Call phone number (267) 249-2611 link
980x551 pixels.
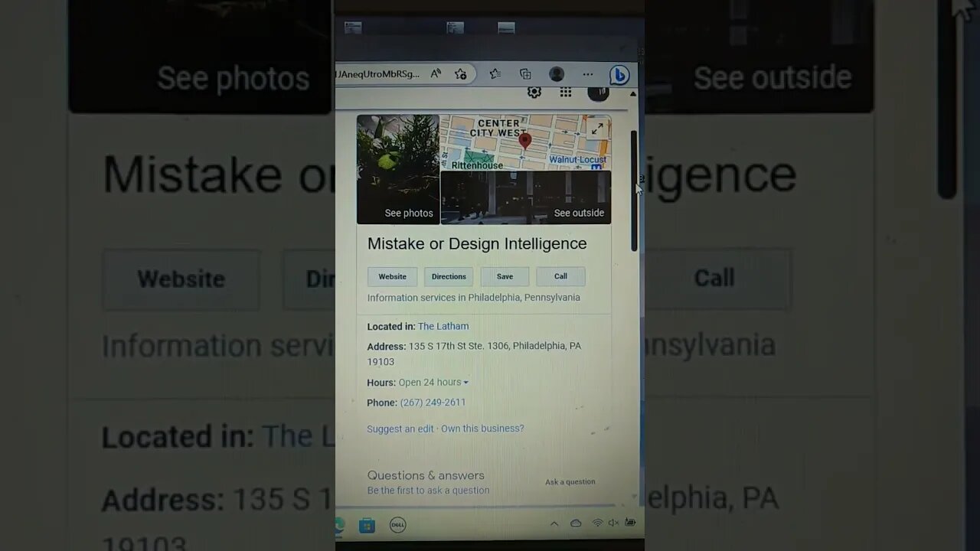tap(433, 403)
